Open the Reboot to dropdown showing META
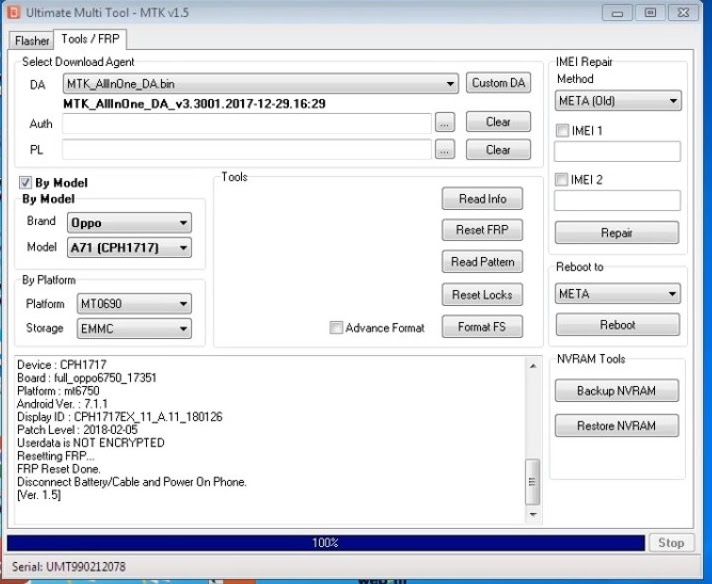Image resolution: width=712 pixels, height=584 pixels. point(618,294)
